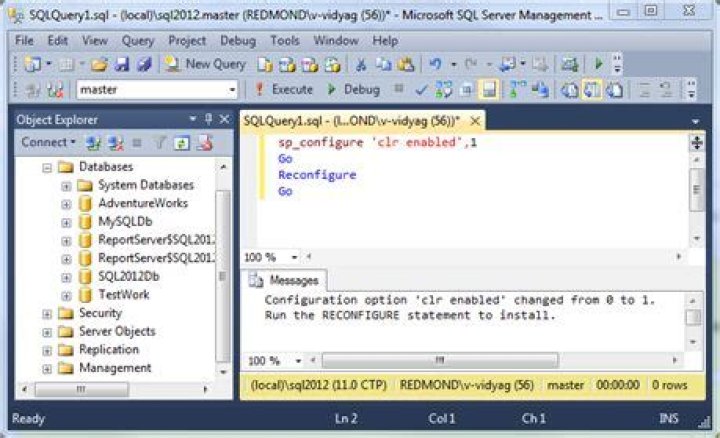Click the Database Engine Query icon
This screenshot has width=720, height=438.
[x=265, y=64]
